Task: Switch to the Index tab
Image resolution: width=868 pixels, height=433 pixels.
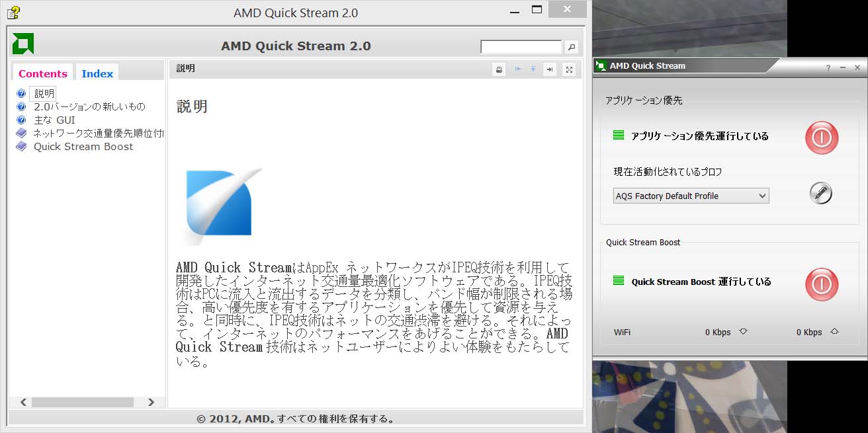Action: [x=97, y=73]
